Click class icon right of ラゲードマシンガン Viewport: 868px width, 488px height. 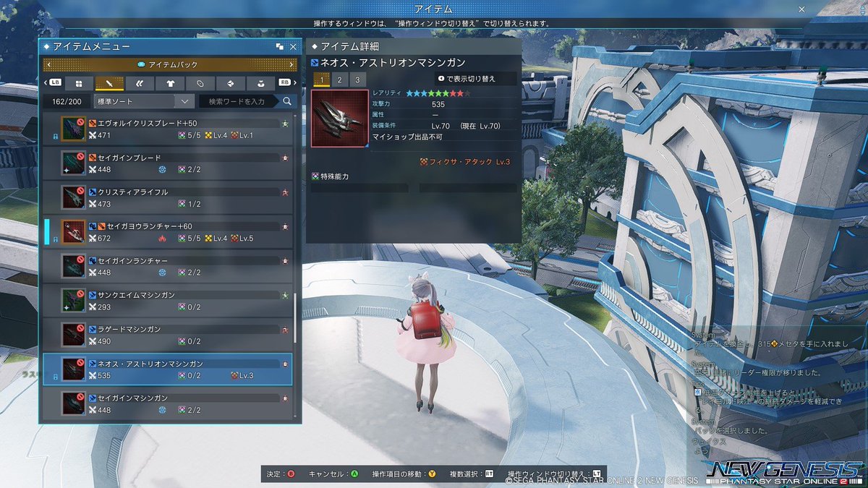[286, 329]
